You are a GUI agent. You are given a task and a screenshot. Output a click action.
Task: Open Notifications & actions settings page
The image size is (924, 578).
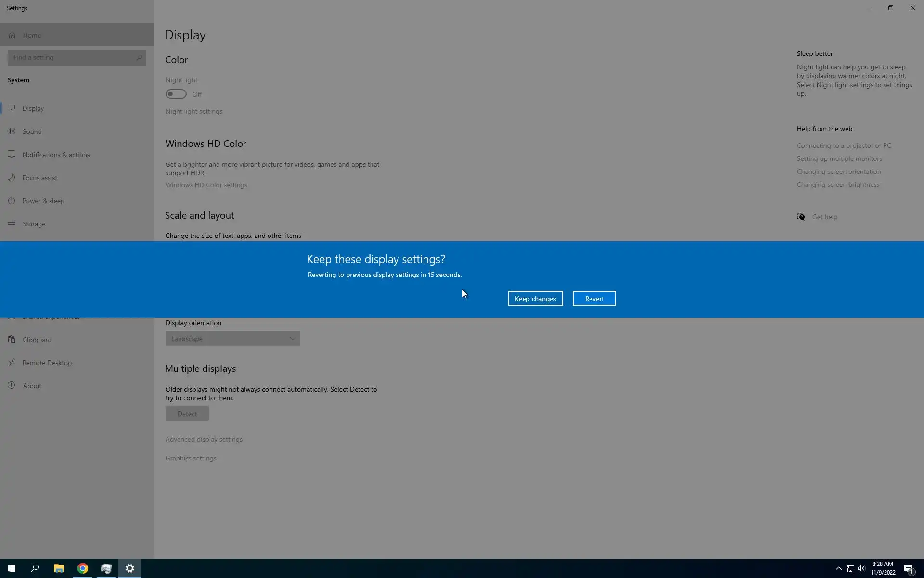56,155
